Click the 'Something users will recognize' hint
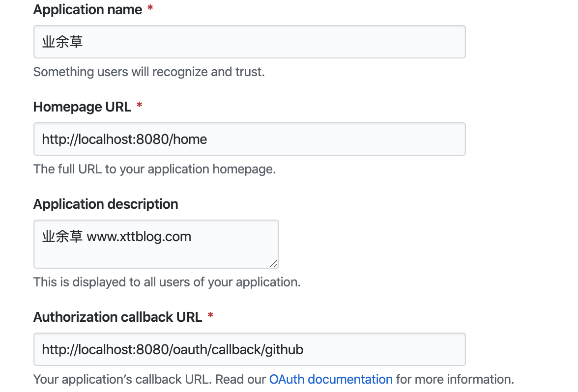 click(149, 72)
